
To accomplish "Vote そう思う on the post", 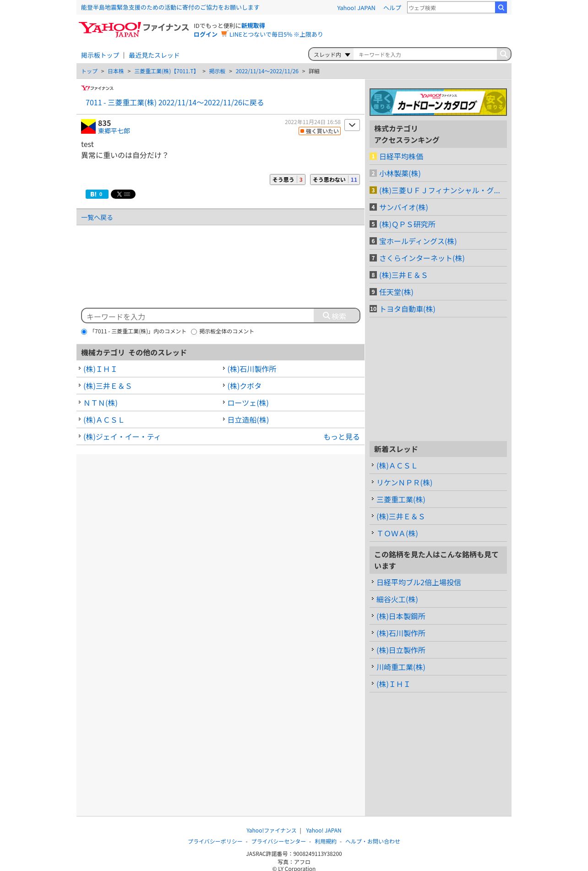I will (x=287, y=180).
